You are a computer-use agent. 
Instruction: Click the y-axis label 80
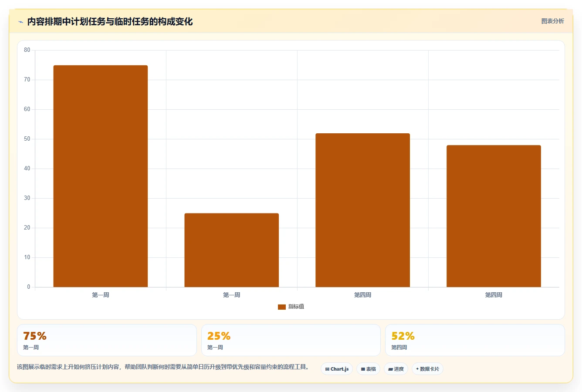coord(27,50)
